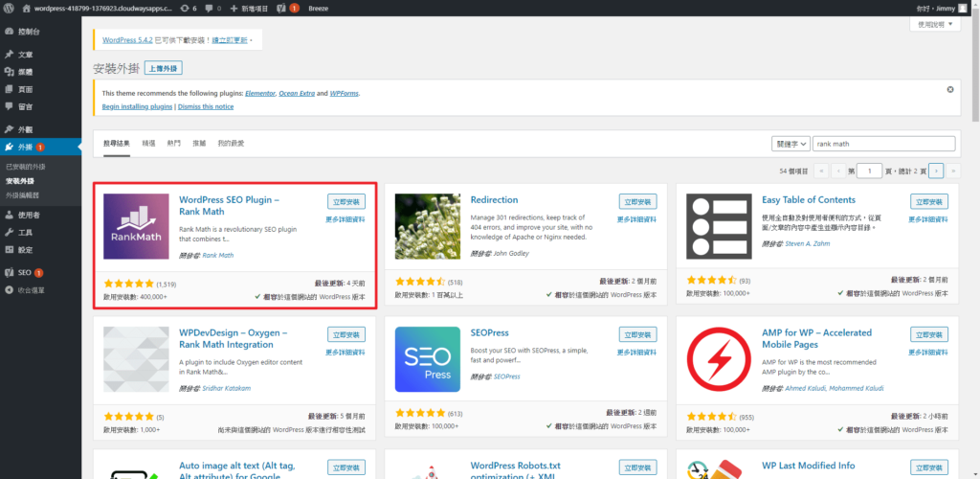Image resolution: width=980 pixels, height=479 pixels.
Task: Click the current page number field
Action: pos(869,171)
